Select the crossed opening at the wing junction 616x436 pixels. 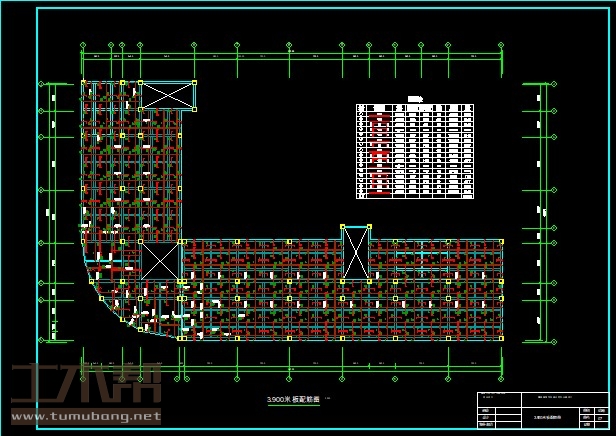pyautogui.click(x=160, y=261)
